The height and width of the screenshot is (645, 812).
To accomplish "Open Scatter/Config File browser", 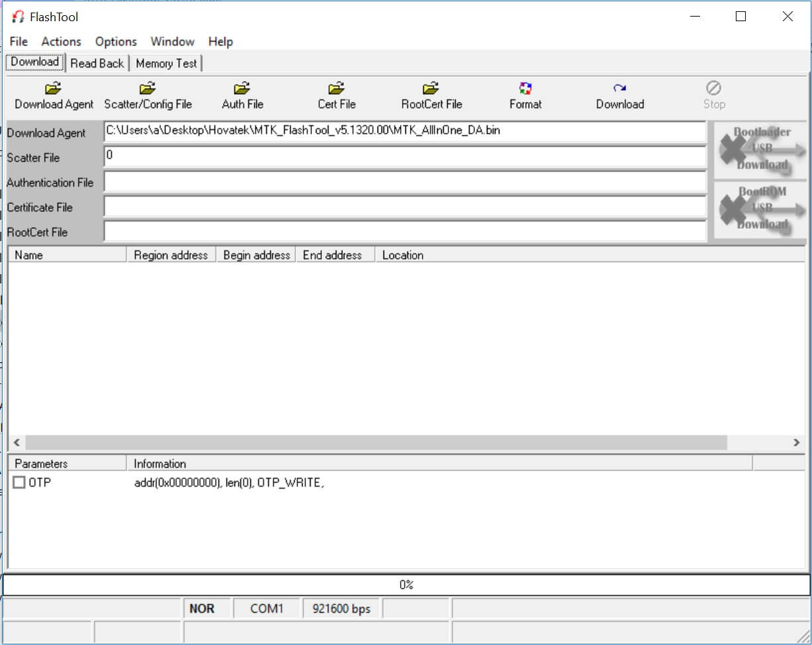I will click(148, 89).
